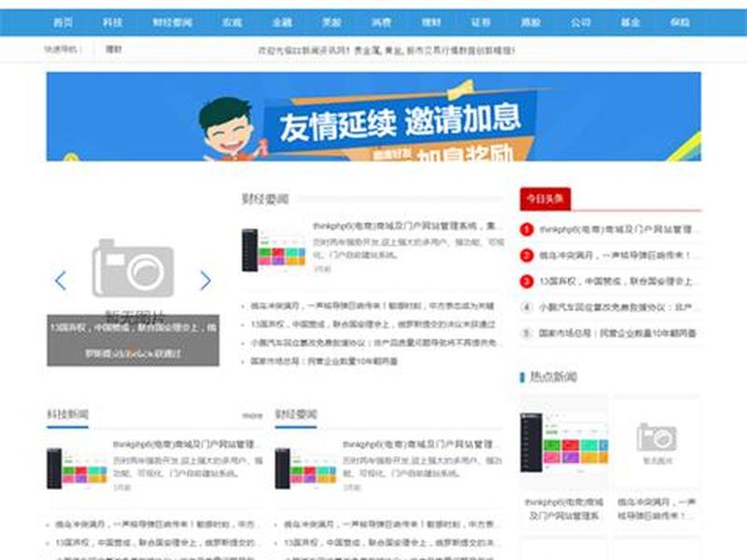Open lower 财经要闻 section heading beside 科技新闻
This screenshot has height=560, width=747.
pos(296,413)
